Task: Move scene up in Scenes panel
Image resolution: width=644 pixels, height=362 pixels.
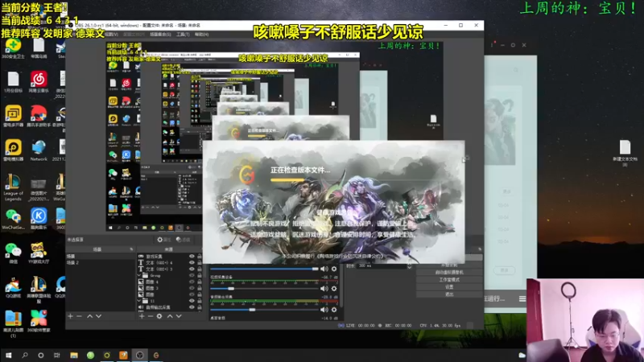Action: [x=89, y=316]
